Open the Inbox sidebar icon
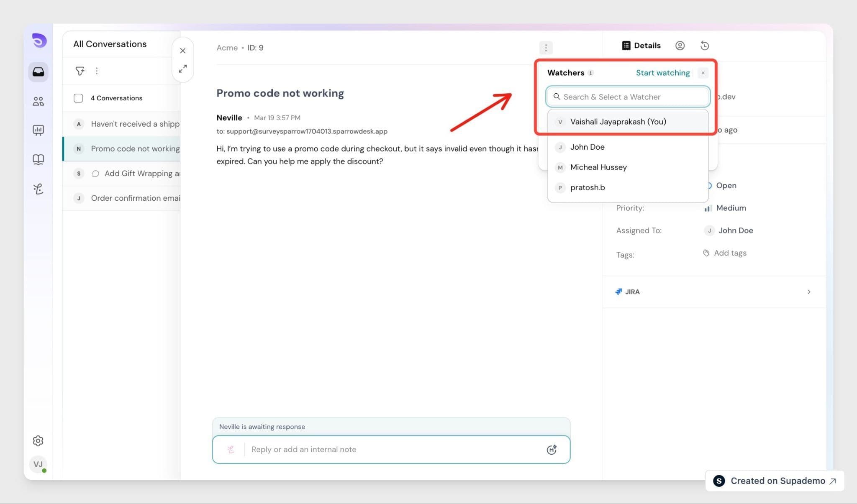This screenshot has width=857, height=504. [38, 72]
